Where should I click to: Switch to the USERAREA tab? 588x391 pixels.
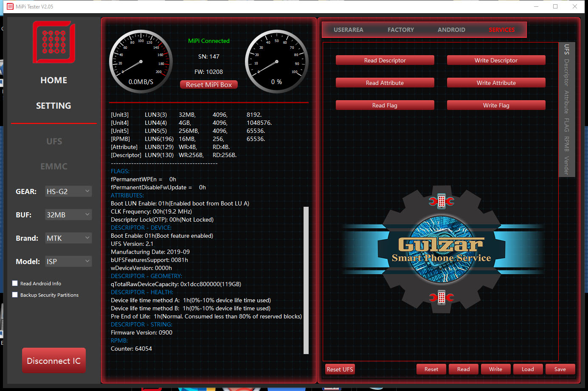[348, 29]
